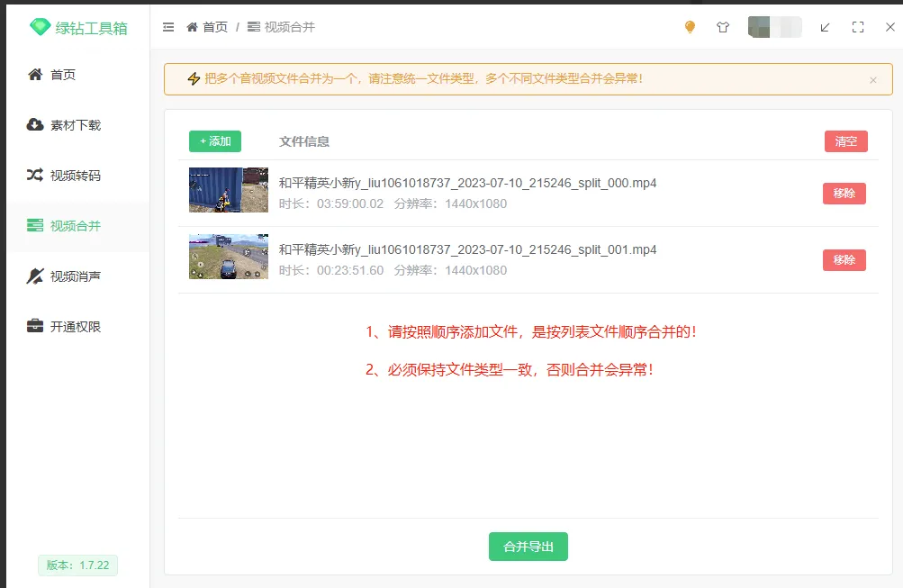Click the first video's thumbnail

(x=229, y=190)
